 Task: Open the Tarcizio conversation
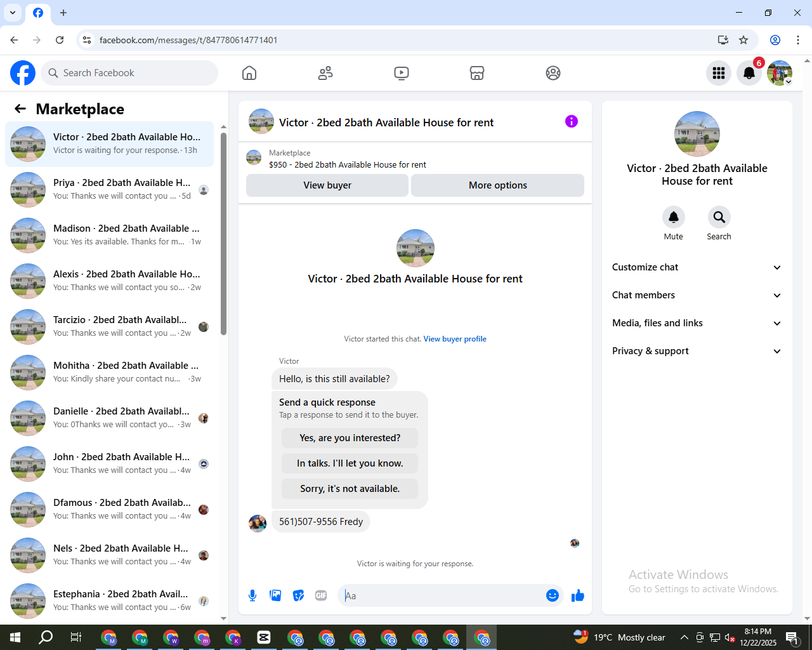point(109,327)
